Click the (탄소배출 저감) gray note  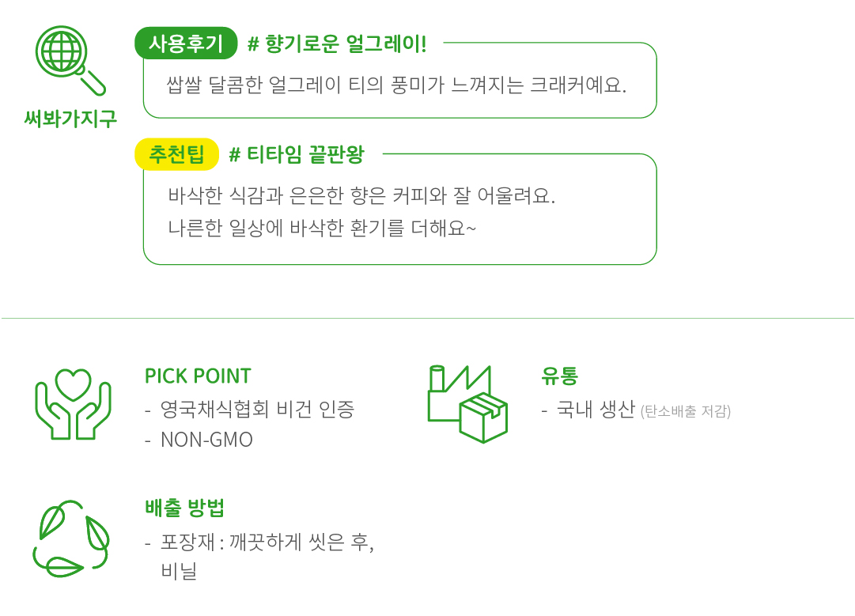(685, 411)
